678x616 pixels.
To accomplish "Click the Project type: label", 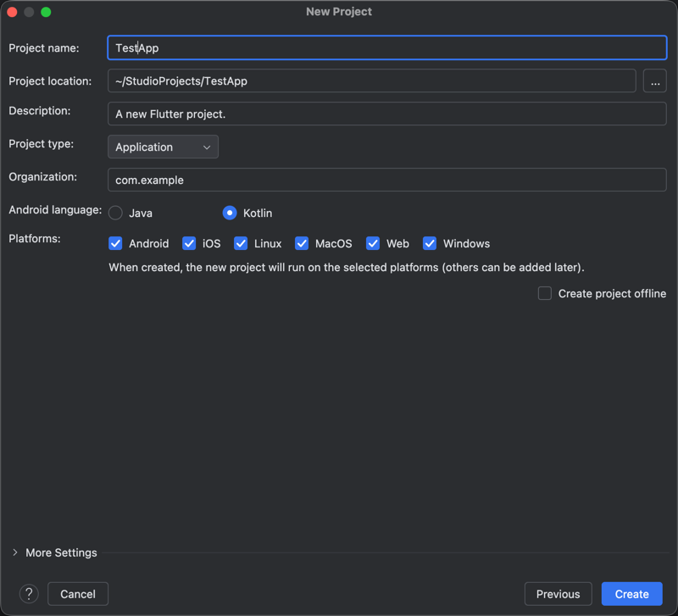I will [41, 144].
